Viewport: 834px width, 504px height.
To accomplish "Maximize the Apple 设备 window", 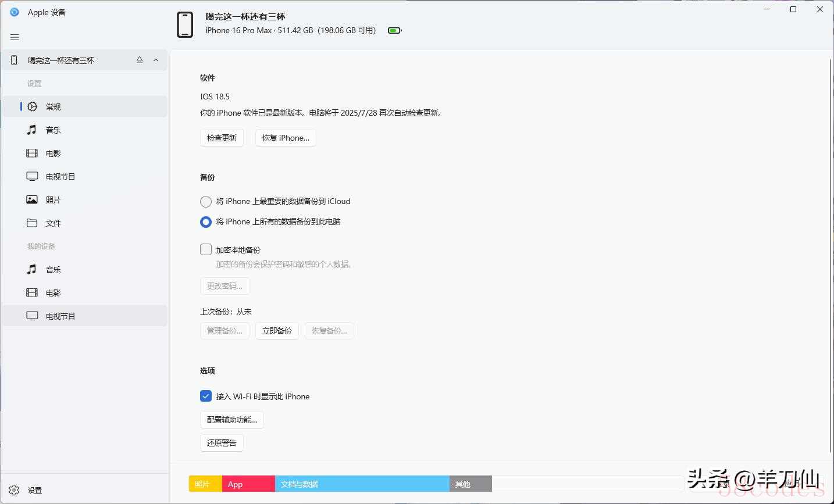I will pyautogui.click(x=793, y=9).
